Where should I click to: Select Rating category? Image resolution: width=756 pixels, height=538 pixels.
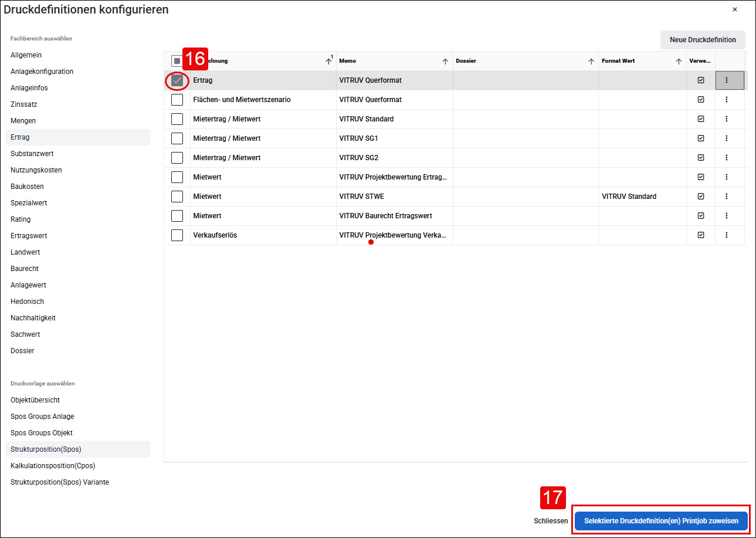77,219
